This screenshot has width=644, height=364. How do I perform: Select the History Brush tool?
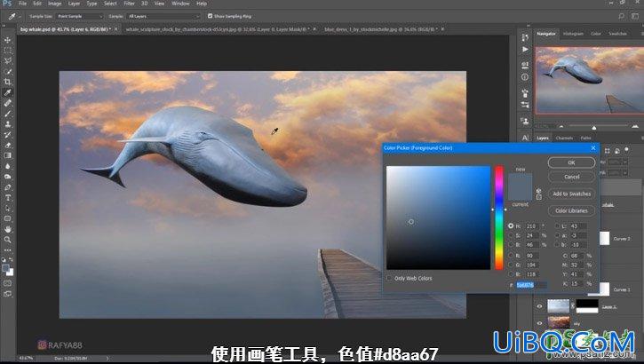[7, 135]
